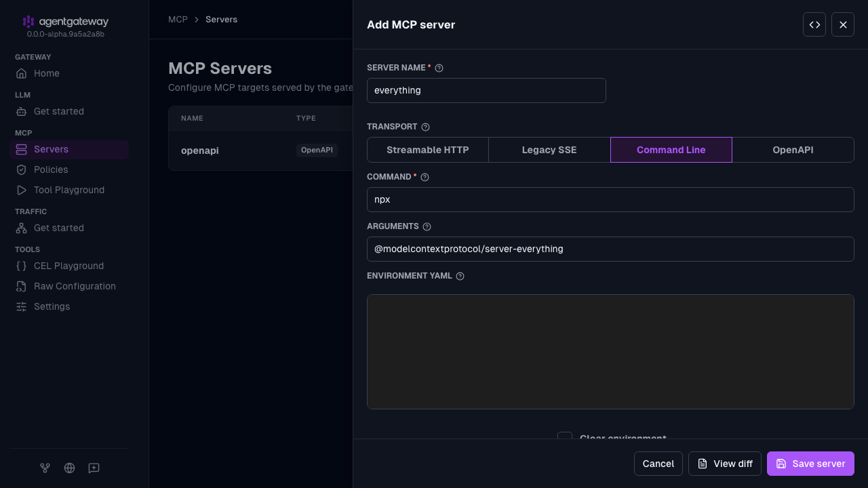The height and width of the screenshot is (488, 868).
Task: Click inside the Environment YAML editor
Action: tap(610, 352)
